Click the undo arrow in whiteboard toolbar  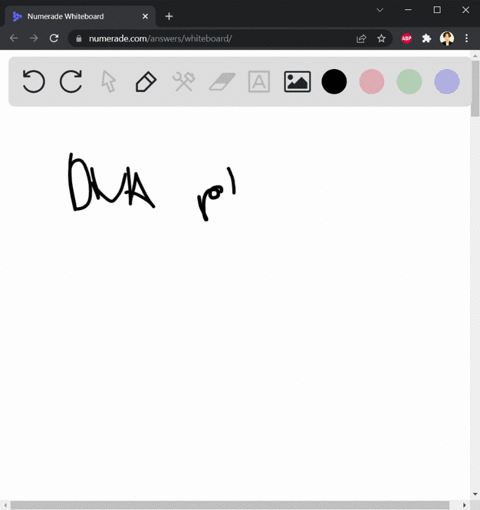(33, 81)
